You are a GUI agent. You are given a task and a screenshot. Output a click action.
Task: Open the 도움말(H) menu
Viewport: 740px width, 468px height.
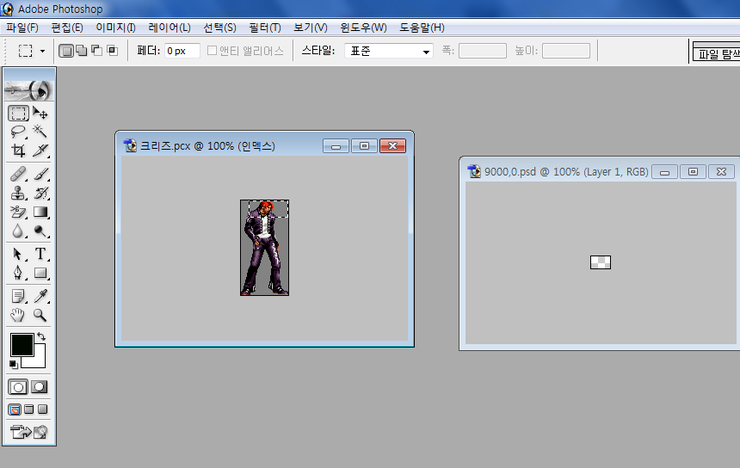422,28
